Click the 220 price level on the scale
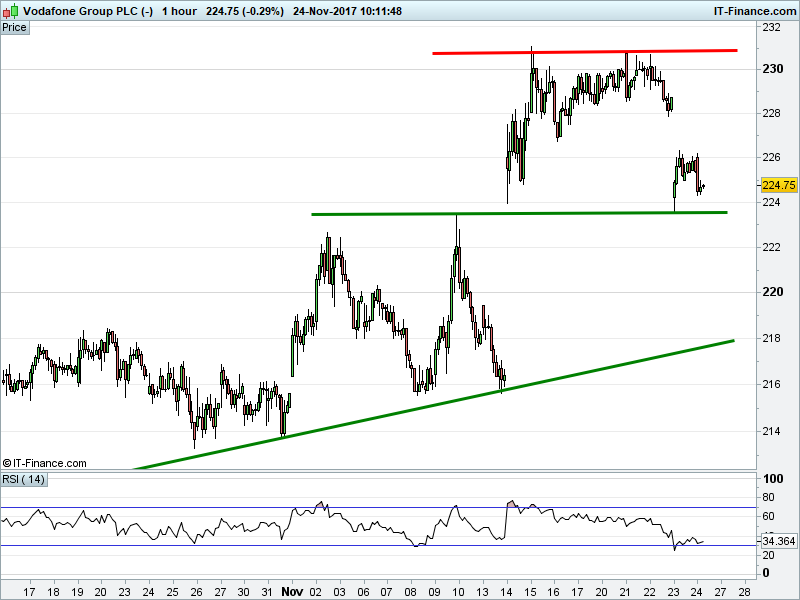Image resolution: width=800 pixels, height=600 pixels. [x=772, y=292]
